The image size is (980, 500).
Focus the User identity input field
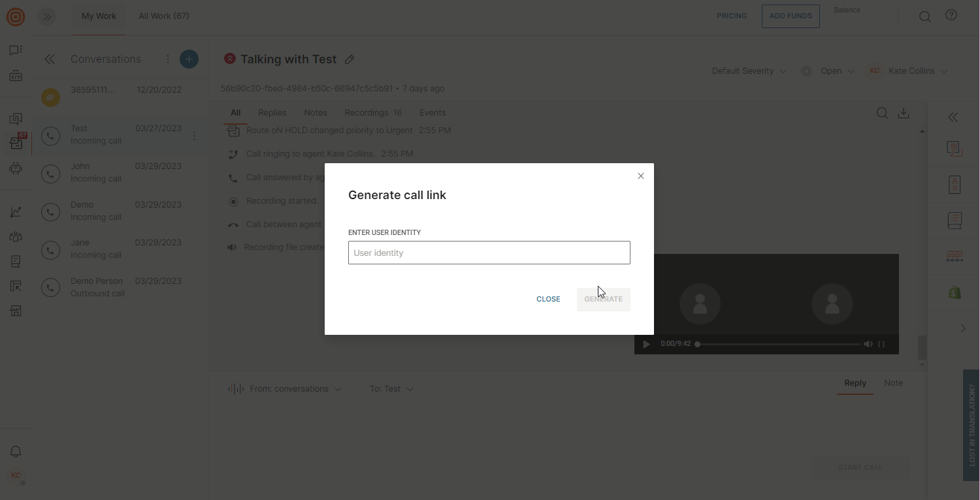pyautogui.click(x=489, y=253)
